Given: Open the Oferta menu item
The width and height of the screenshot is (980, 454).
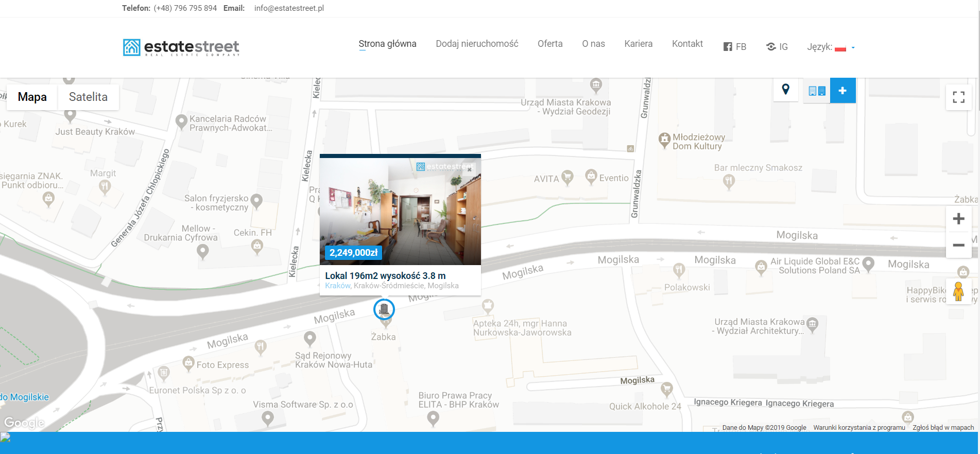Looking at the screenshot, I should coord(550,44).
